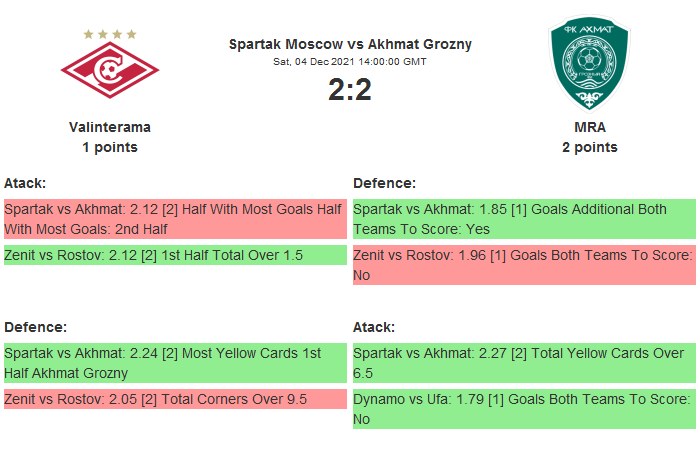Viewport: 700px width, 460px height.
Task: Select the Valinterama player name
Action: coord(110,127)
